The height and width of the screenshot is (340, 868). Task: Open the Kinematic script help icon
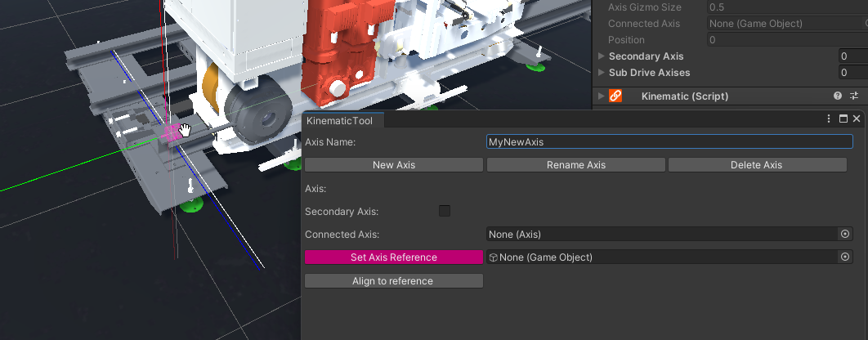click(838, 96)
